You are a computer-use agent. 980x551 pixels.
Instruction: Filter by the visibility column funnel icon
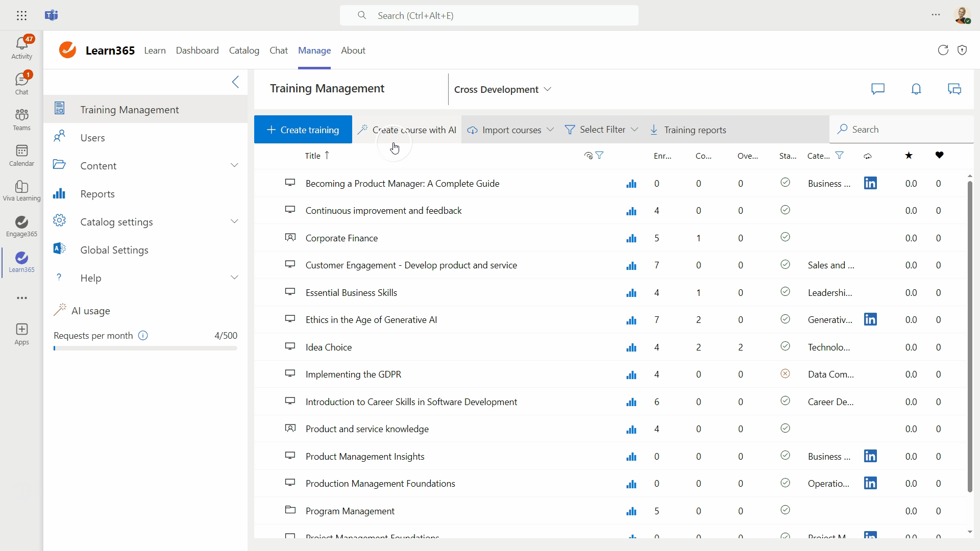tap(600, 156)
